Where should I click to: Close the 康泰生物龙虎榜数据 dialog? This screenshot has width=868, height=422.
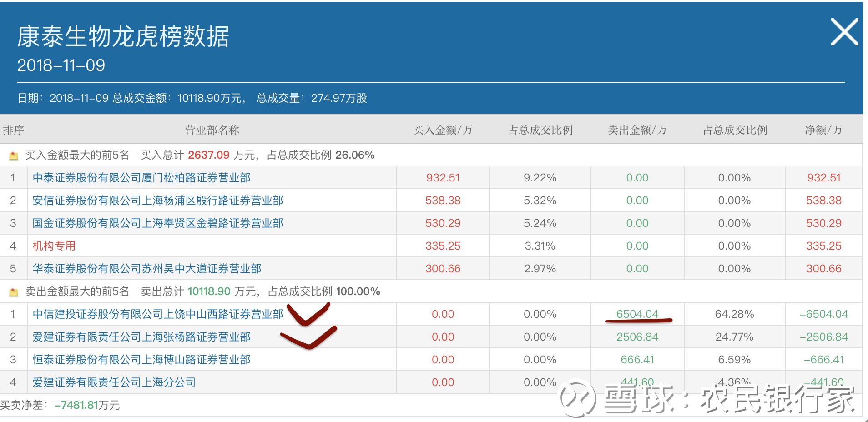pos(844,32)
